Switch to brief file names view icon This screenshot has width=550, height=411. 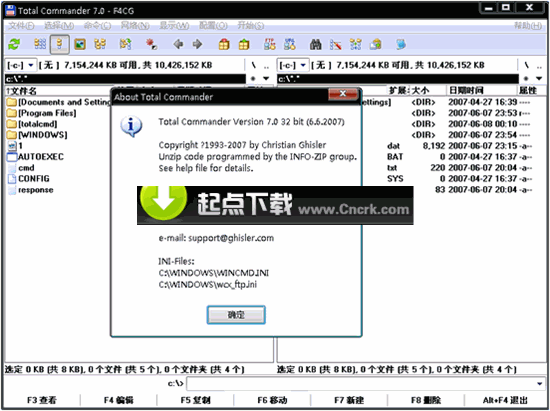tap(40, 44)
